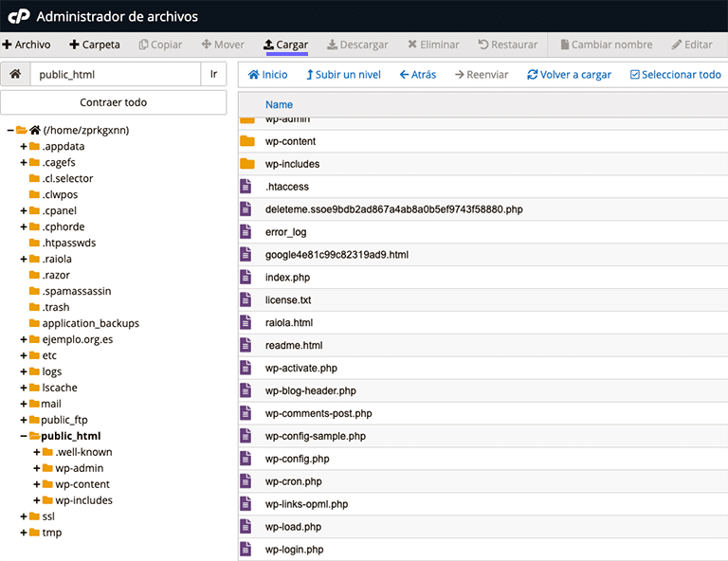This screenshot has width=728, height=561.
Task: Collapse the /home/zprkgxnn root node
Action: click(x=10, y=131)
